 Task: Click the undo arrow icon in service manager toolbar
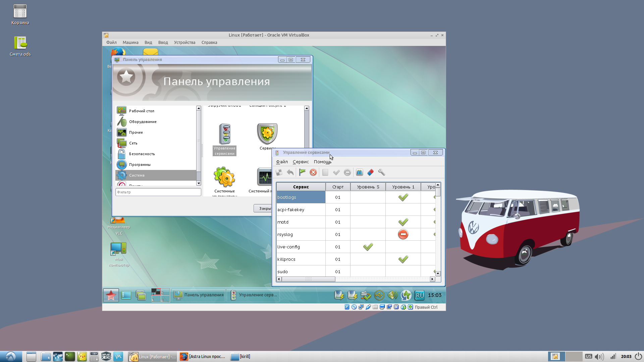290,172
